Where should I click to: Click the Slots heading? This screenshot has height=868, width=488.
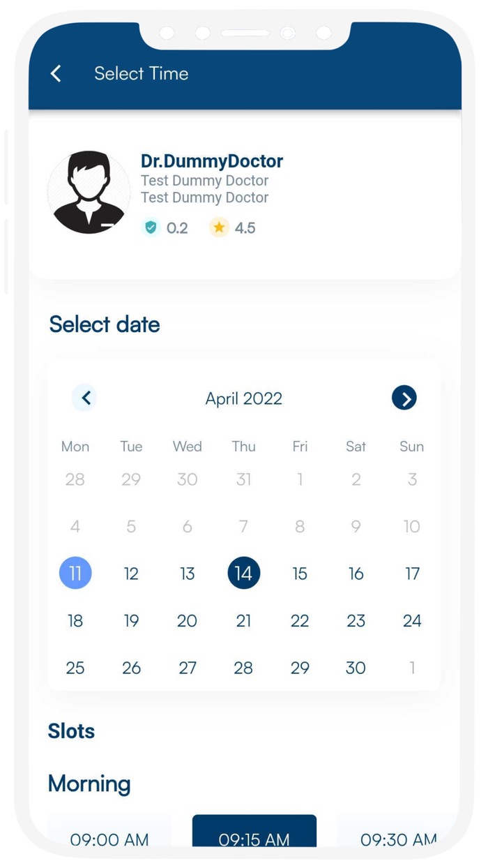tap(71, 731)
